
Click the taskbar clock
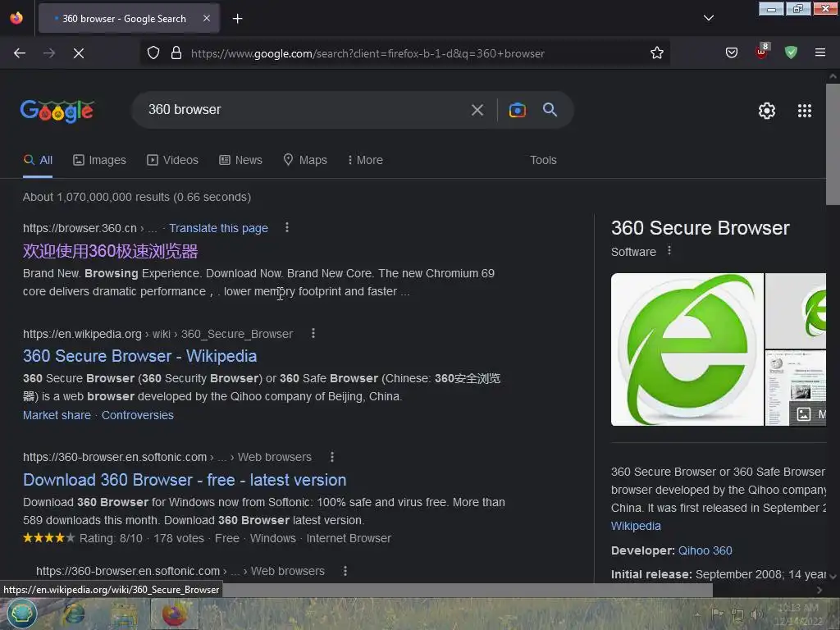[x=798, y=614]
